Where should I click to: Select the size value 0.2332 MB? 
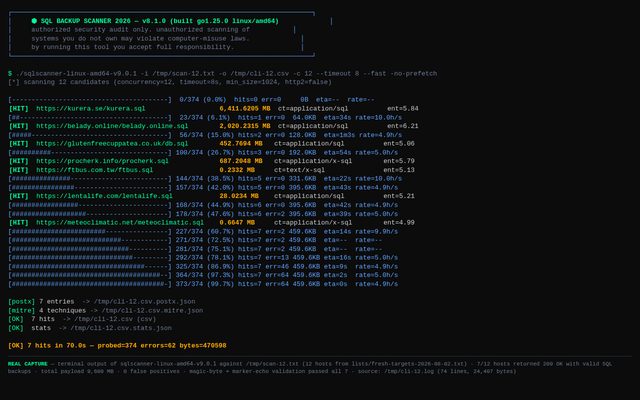click(237, 170)
